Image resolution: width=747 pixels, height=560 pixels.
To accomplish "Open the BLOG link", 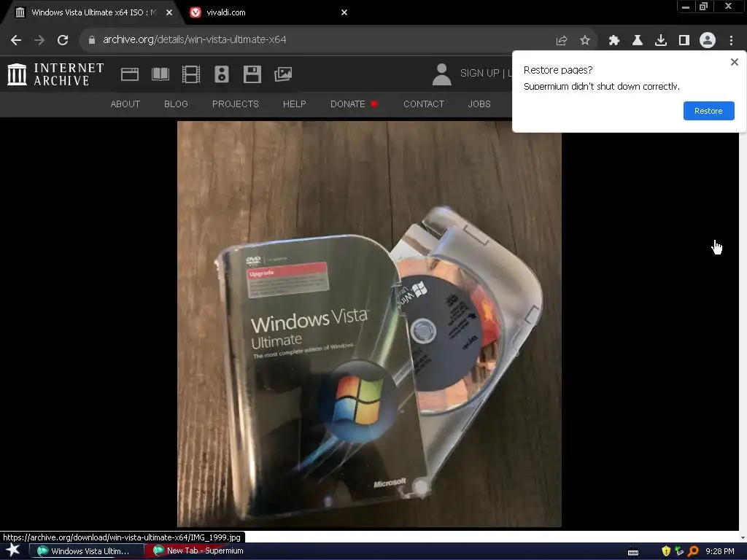I will (176, 104).
